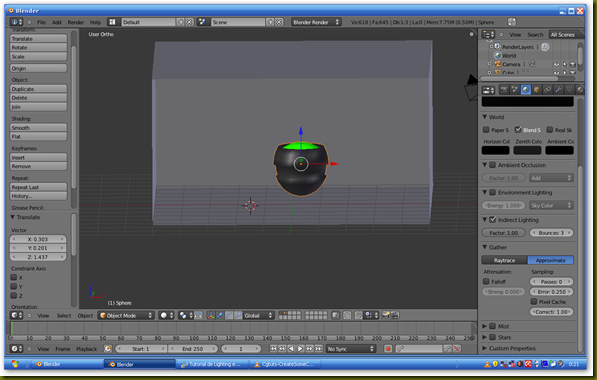Click the record auto-keyframe red button
Viewport: 597px width, 380px height.
point(388,349)
